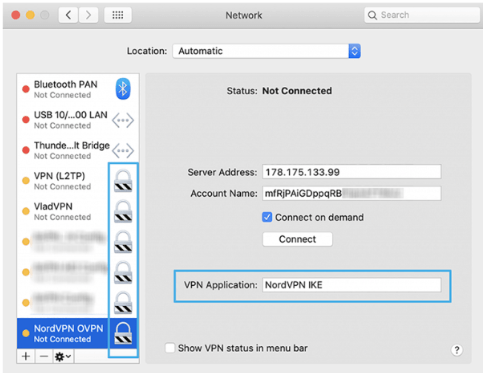Click the padlock icon on NordVPN OVPN row
483x373 pixels.
click(x=123, y=333)
